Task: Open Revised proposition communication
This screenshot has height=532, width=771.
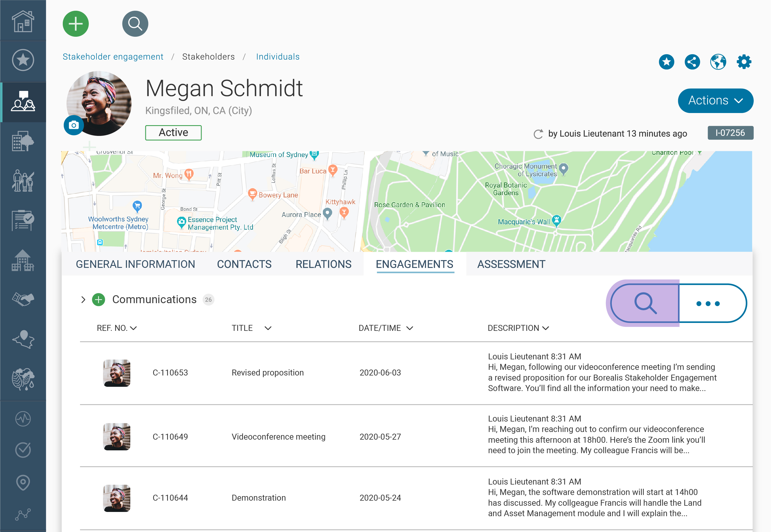Action: tap(268, 373)
